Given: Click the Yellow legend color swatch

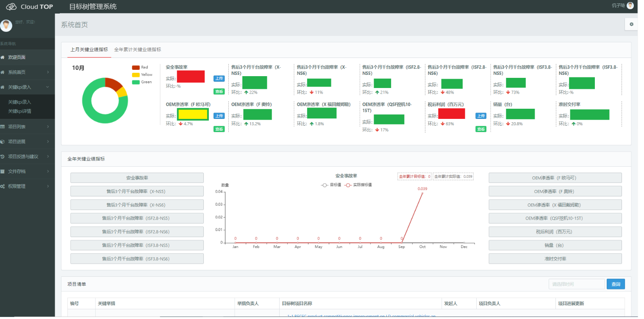Looking at the screenshot, I should pyautogui.click(x=136, y=74).
